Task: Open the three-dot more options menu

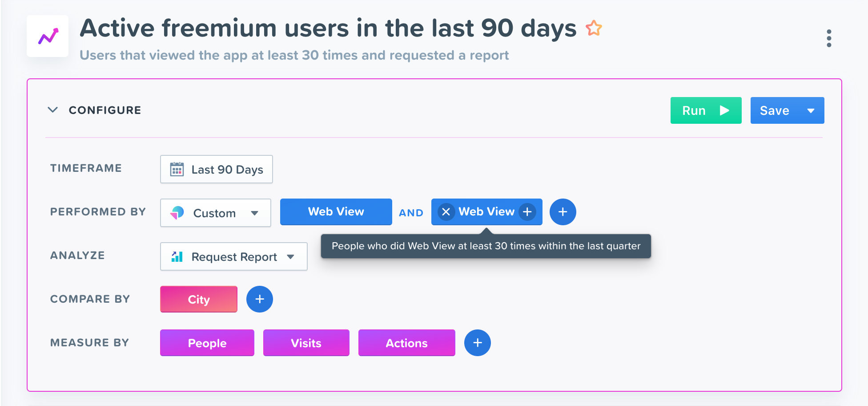Action: click(x=829, y=39)
